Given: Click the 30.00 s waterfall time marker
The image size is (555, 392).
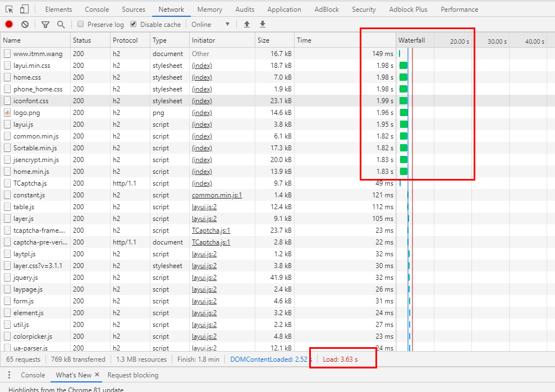Looking at the screenshot, I should point(497,41).
